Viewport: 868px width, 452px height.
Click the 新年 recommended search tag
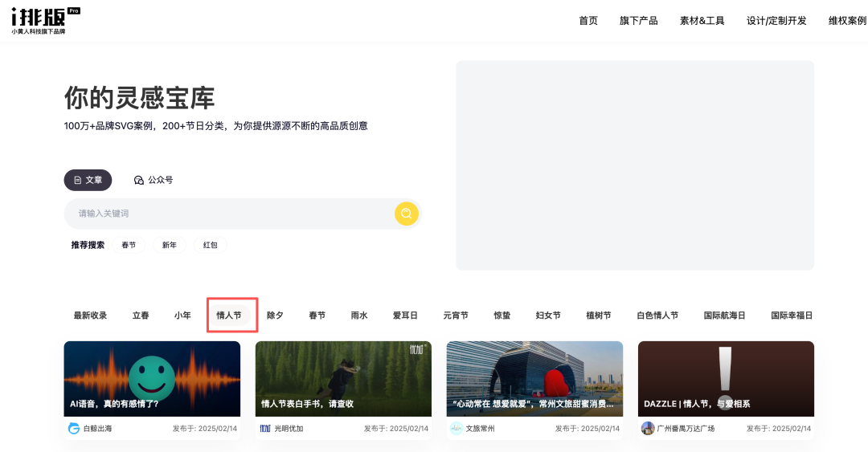click(x=170, y=245)
